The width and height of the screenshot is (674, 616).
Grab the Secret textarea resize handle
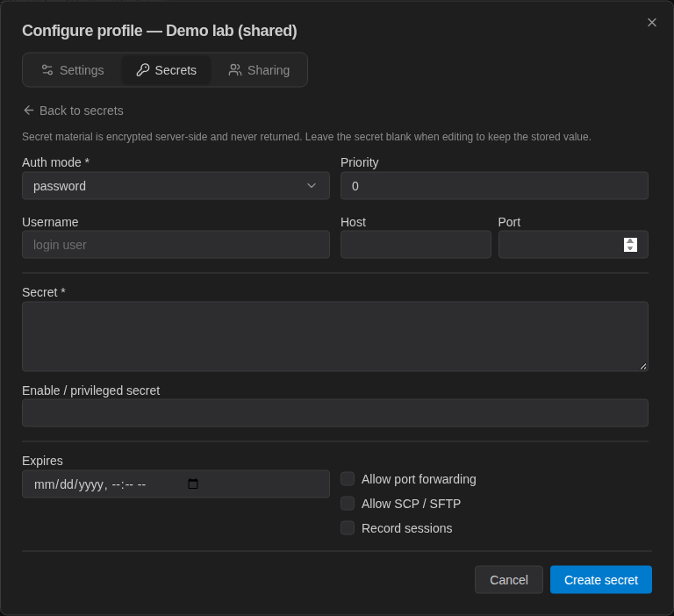[x=643, y=366]
